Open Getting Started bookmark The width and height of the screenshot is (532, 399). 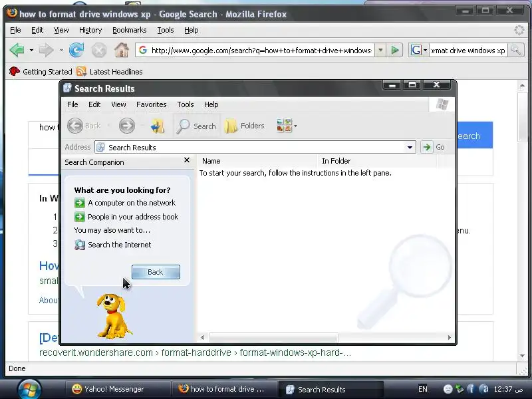[41, 72]
